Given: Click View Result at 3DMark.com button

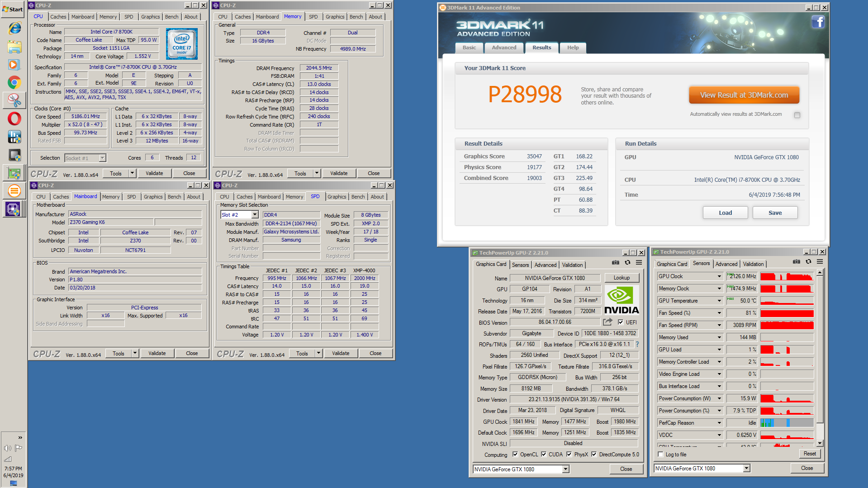Looking at the screenshot, I should coord(744,95).
